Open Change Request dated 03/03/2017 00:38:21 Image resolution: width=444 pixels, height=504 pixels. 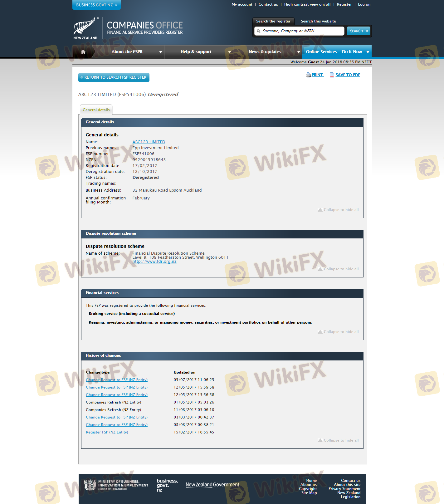(x=117, y=425)
